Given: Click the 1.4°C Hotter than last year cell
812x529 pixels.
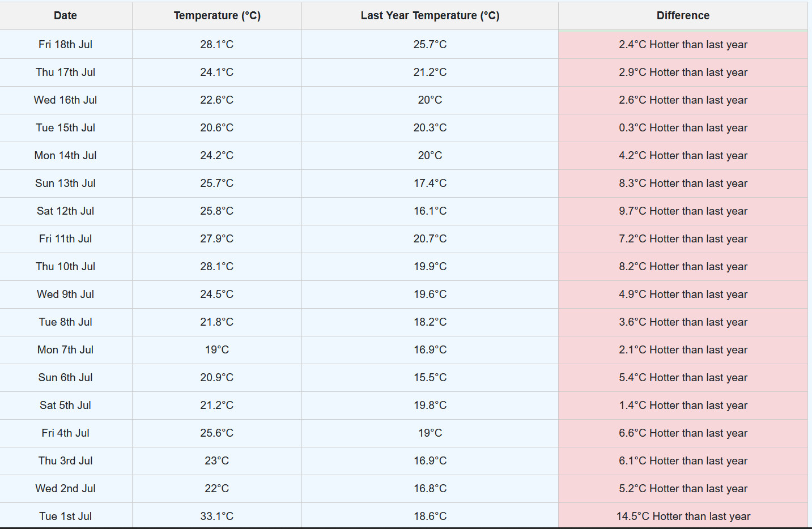Looking at the screenshot, I should click(683, 405).
